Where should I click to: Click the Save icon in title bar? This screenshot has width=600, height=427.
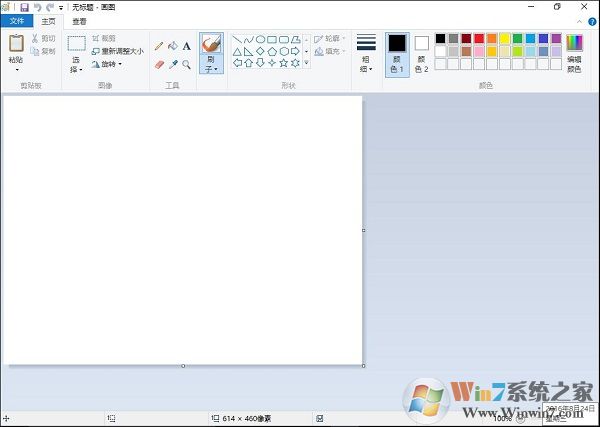[24, 7]
